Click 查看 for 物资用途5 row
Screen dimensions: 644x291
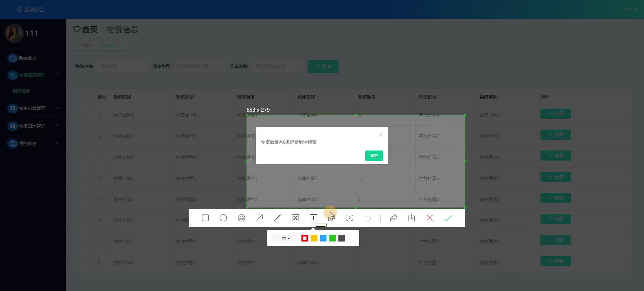[x=555, y=177]
